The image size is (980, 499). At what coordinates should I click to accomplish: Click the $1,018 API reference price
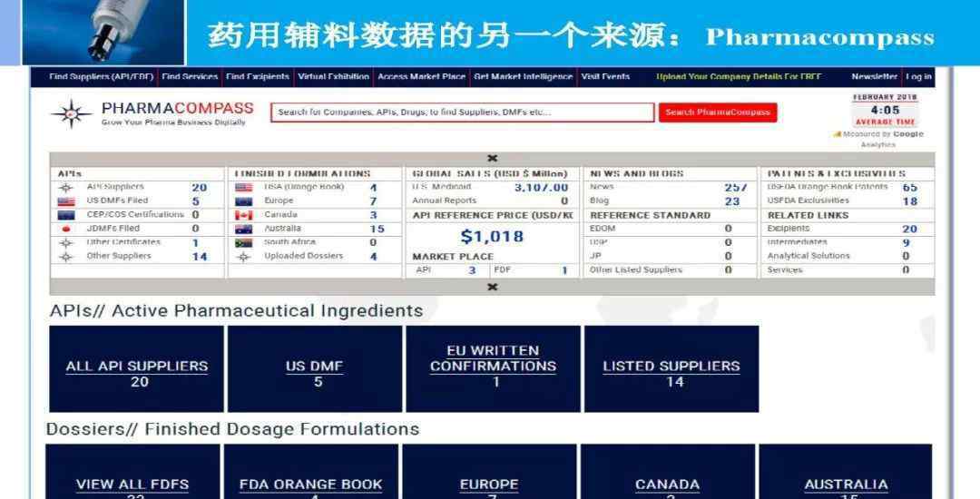pyautogui.click(x=492, y=237)
